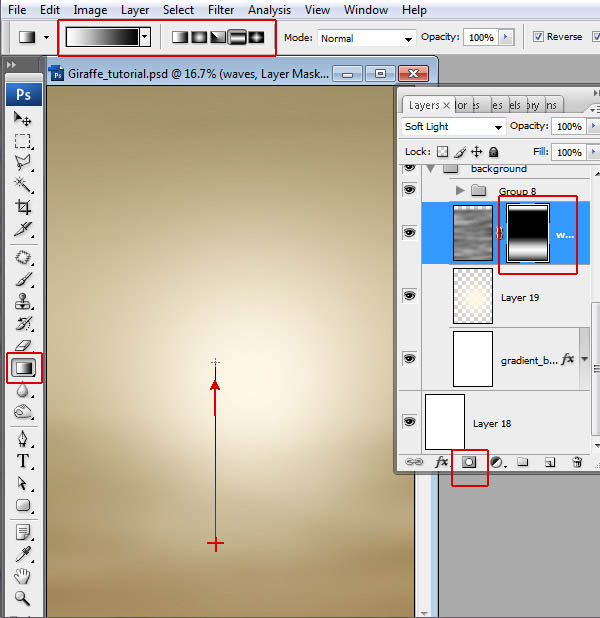This screenshot has height=618, width=600.
Task: Choose the Radial gradient style button
Action: 199,37
